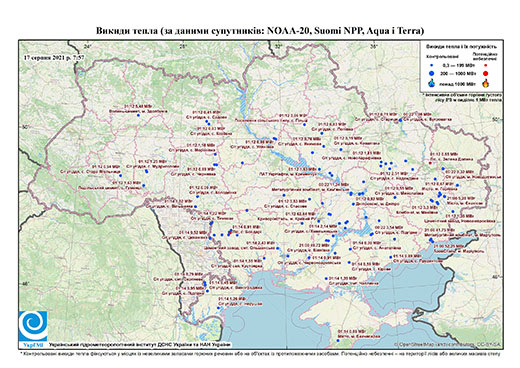Click the 17 серпня 2021 date stamp
The width and height of the screenshot is (520, 368).
click(x=54, y=57)
